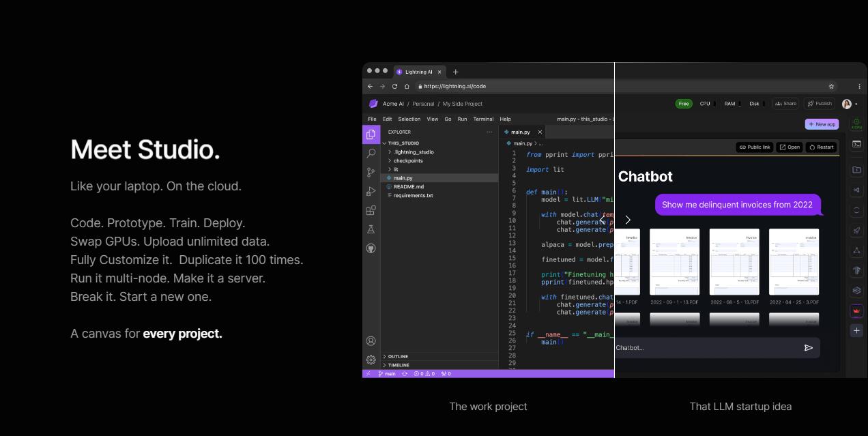Click the red crown app icon in the right sidebar
Viewport: 868px width, 436px height.
coord(857,311)
